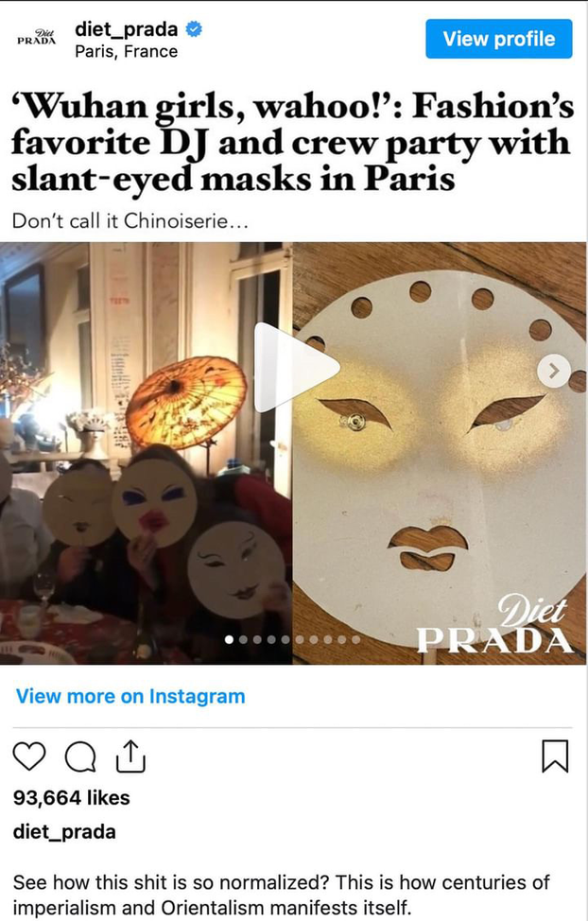588x921 pixels.
Task: Like the post with heart icon
Action: click(x=28, y=756)
